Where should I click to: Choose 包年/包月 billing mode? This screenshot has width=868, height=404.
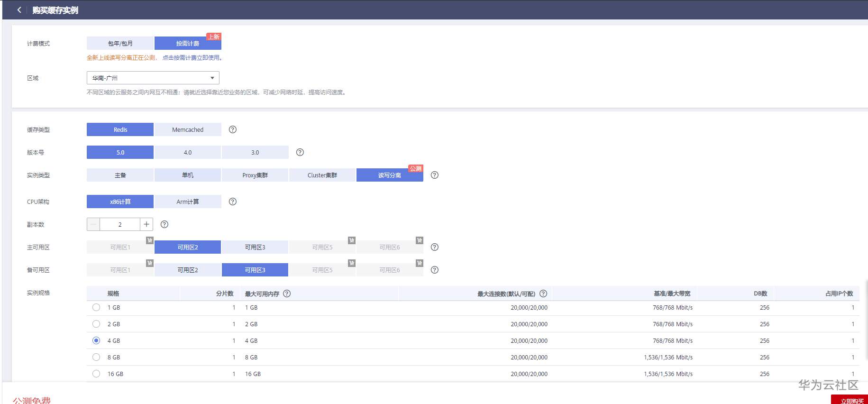(x=120, y=43)
